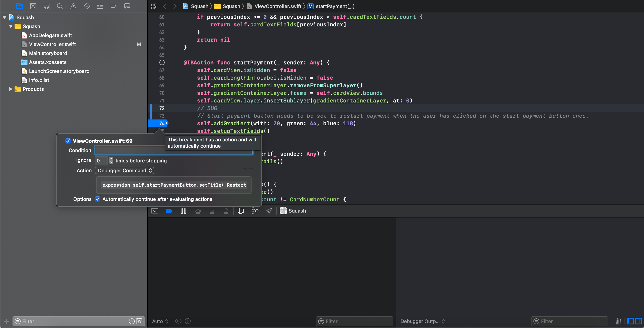Select the Symbol navigator
644x328 pixels.
(x=46, y=6)
